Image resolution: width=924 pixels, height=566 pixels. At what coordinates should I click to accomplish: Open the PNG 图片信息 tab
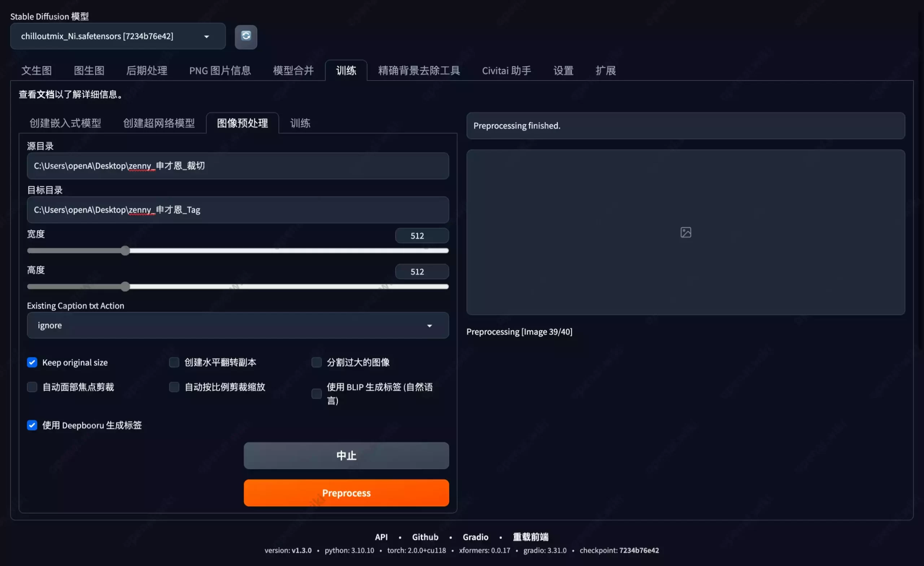pos(220,70)
